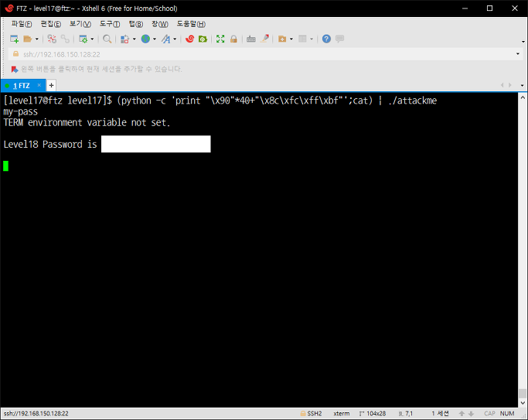
Task: Click the highlight pen icon
Action: point(264,39)
